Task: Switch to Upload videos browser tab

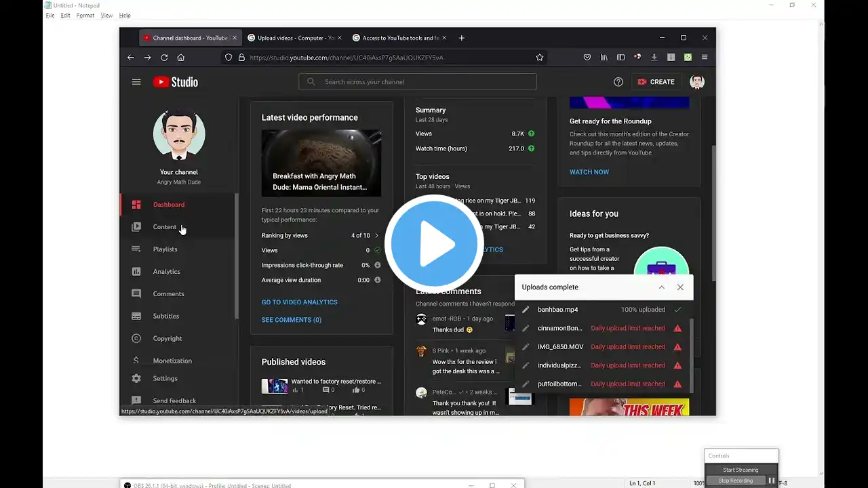Action: [x=294, y=38]
